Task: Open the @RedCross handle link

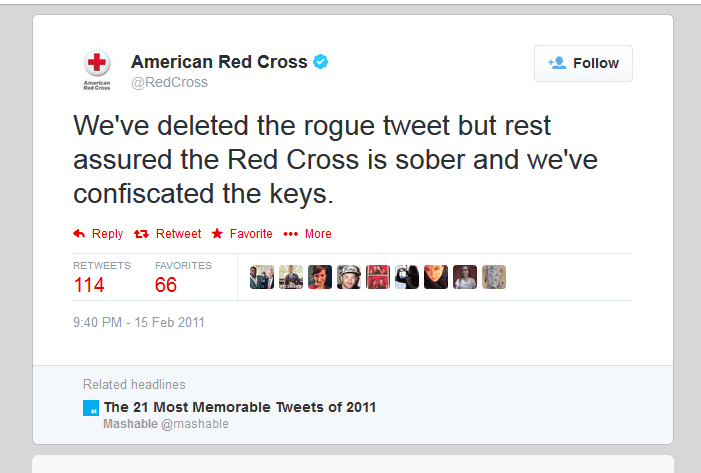Action: coord(169,82)
